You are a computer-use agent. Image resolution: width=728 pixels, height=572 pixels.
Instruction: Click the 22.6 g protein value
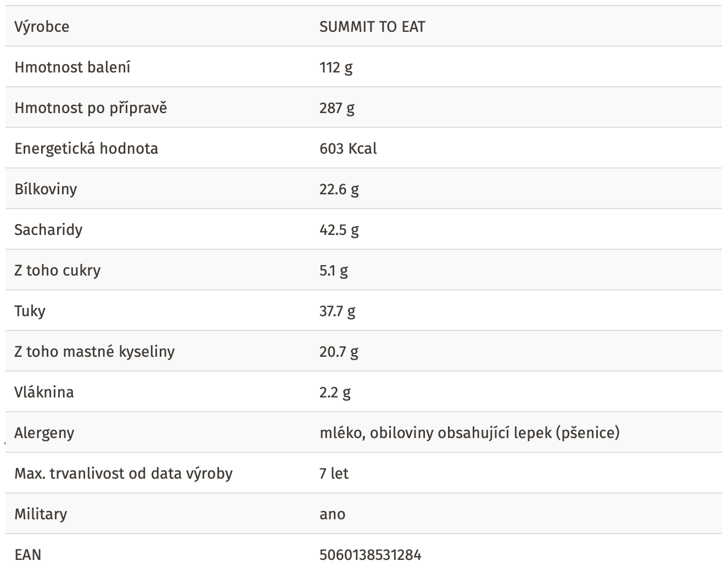(339, 189)
